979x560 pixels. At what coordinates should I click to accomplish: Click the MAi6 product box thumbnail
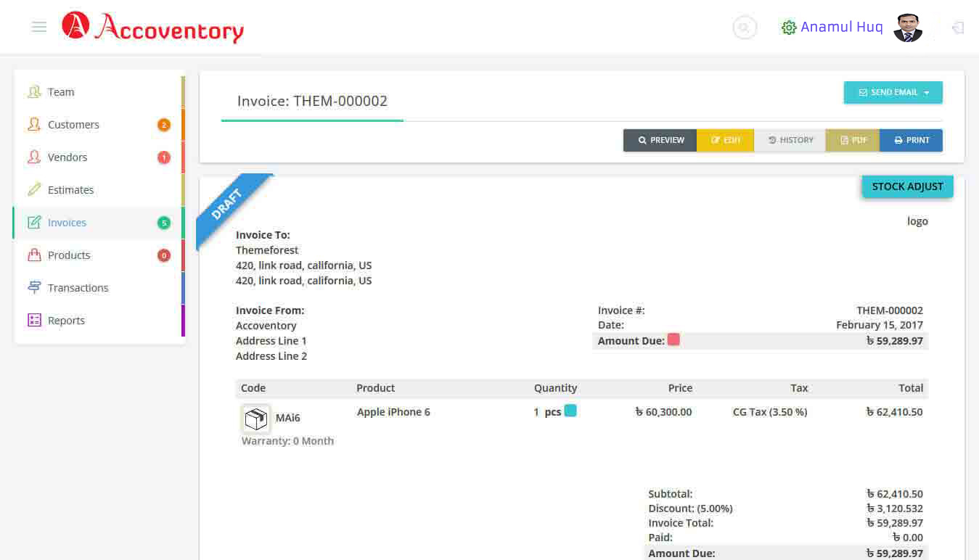point(255,419)
